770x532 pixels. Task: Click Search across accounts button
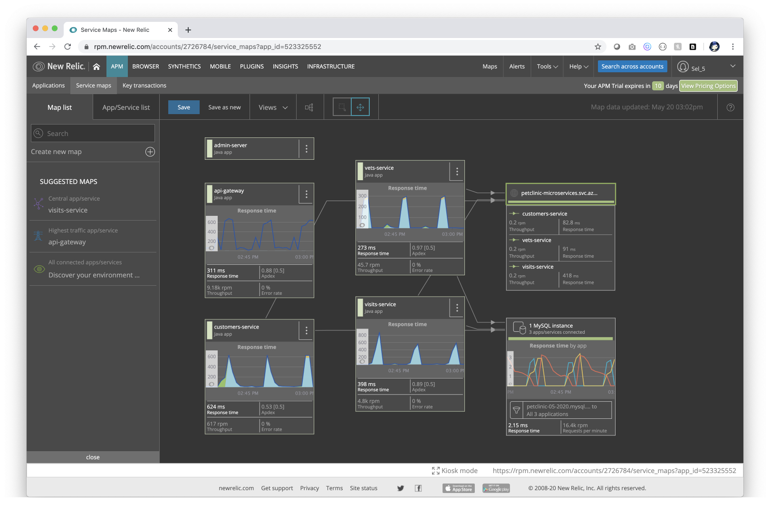632,67
